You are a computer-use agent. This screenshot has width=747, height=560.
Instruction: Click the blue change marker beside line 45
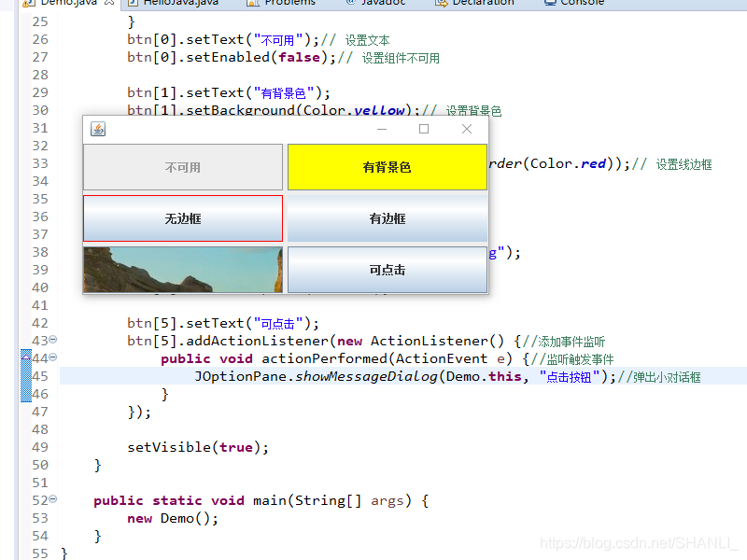point(26,375)
